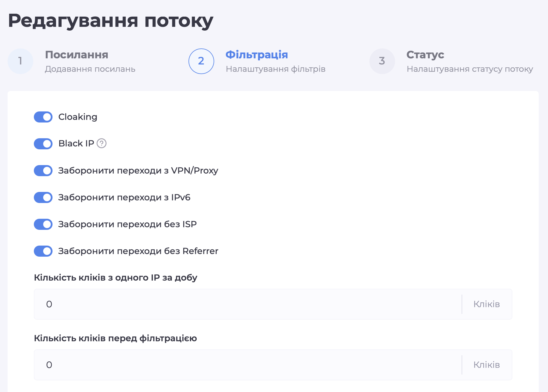548x392 pixels.
Task: Toggle Заборонити переходи з VPN/Proxy
Action: click(x=43, y=171)
